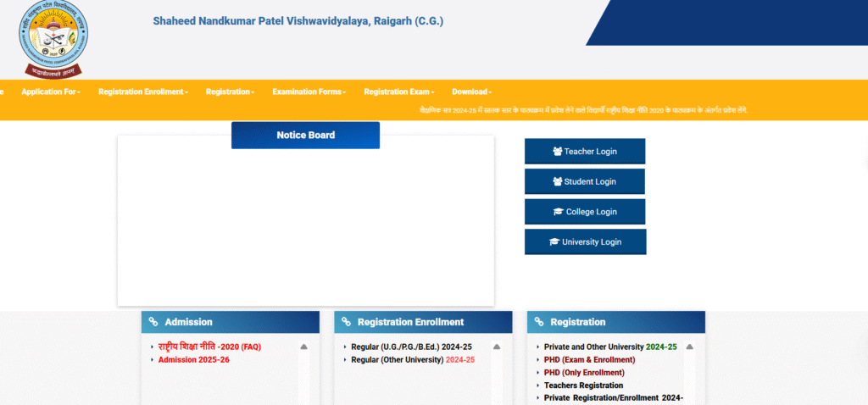The width and height of the screenshot is (868, 405).
Task: Click the Notice Board header tab
Action: tap(305, 135)
